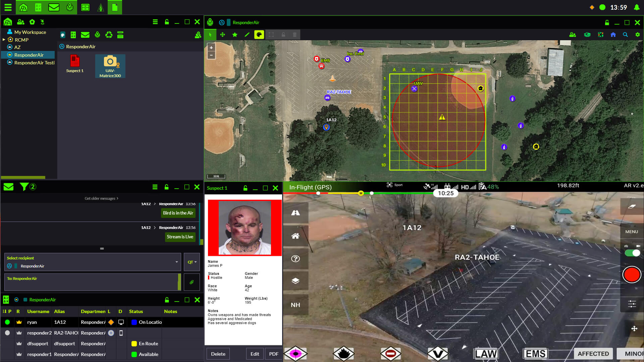Open the layers icon in drone side panel

pyautogui.click(x=296, y=281)
